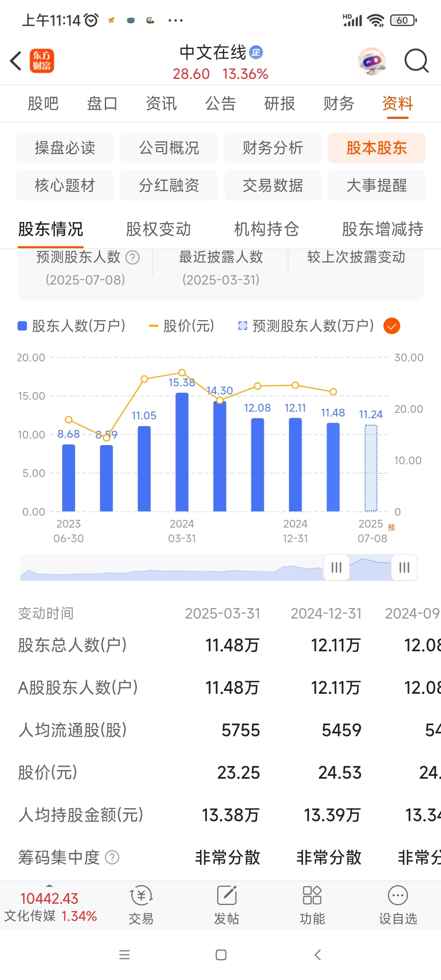This screenshot has height=980, width=441.
Task: Switch to 研报 tab
Action: (280, 103)
